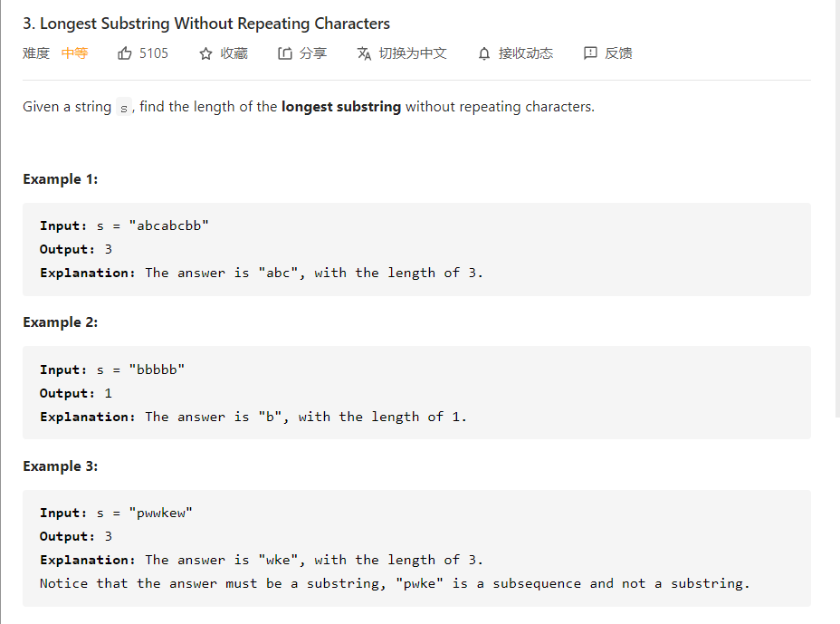Subscribe with 接收动态 updates label
Image resolution: width=840 pixels, height=624 pixels.
[526, 53]
